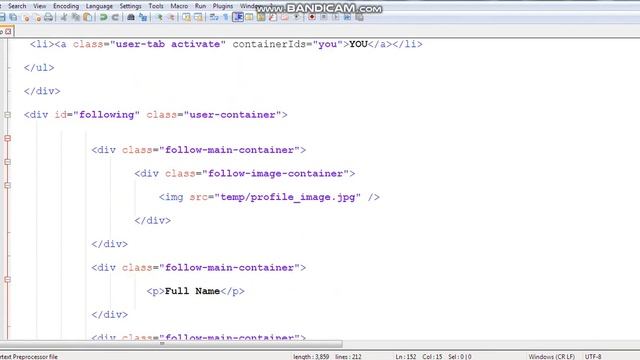The height and width of the screenshot is (360, 640).
Task: Click "user-tab activate" class value
Action: click(x=168, y=44)
